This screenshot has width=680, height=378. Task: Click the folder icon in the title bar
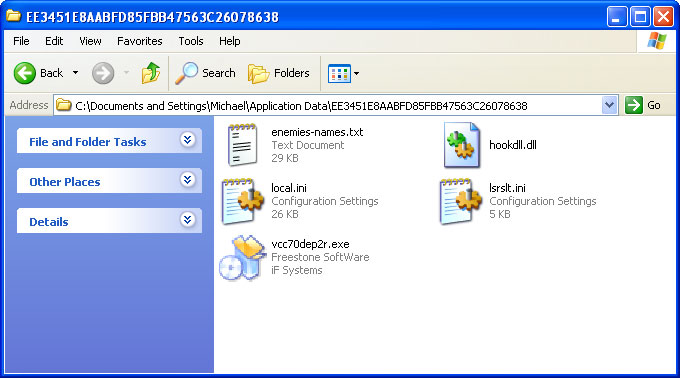click(x=13, y=16)
